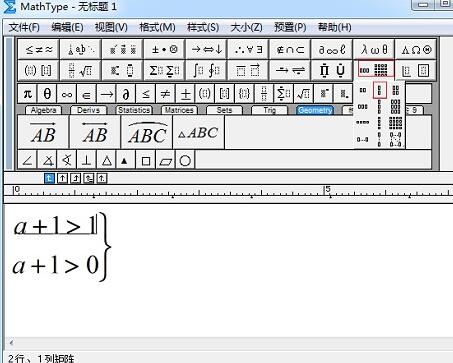Select the center-justified tab stop

(63, 178)
